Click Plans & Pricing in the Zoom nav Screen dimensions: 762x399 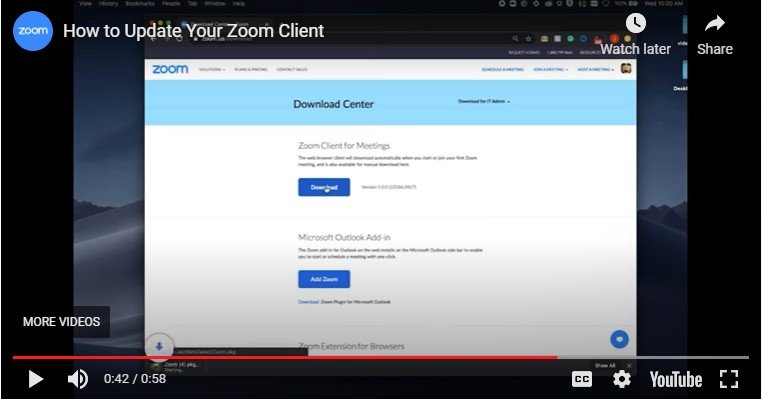coord(251,69)
